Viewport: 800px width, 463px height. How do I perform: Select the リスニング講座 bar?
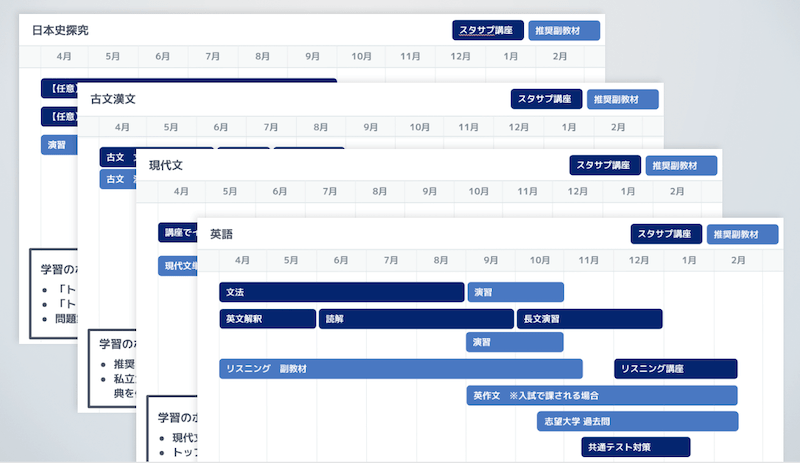[675, 369]
